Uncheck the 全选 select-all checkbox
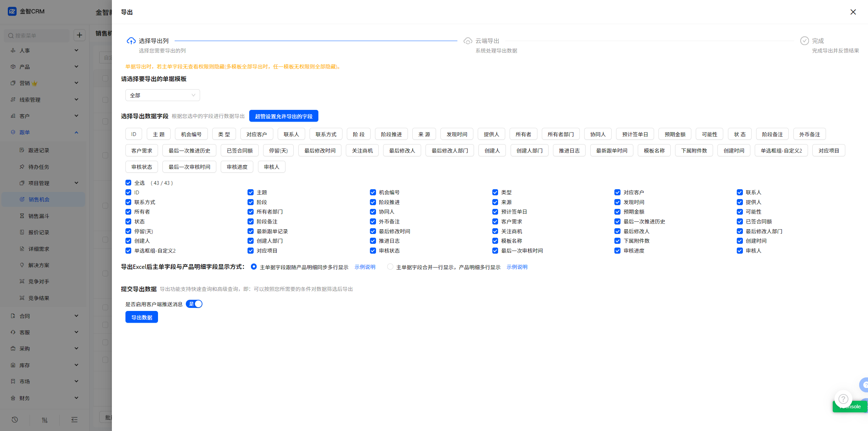868x431 pixels. point(128,183)
